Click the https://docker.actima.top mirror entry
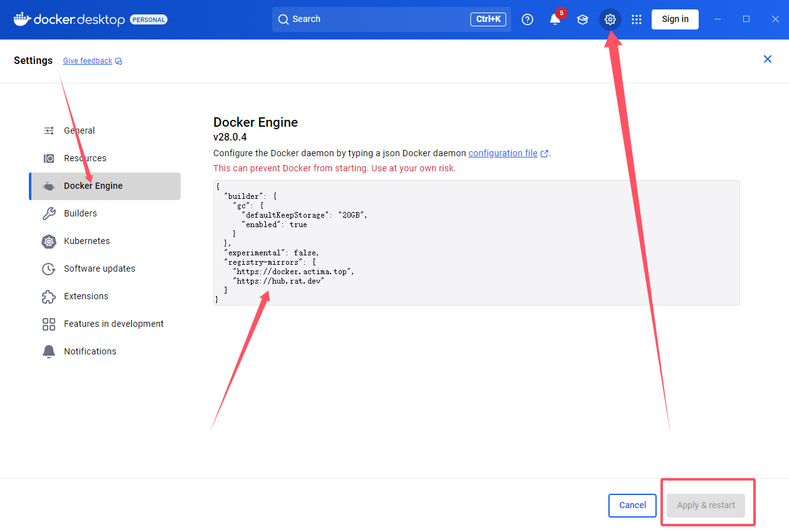 (294, 272)
